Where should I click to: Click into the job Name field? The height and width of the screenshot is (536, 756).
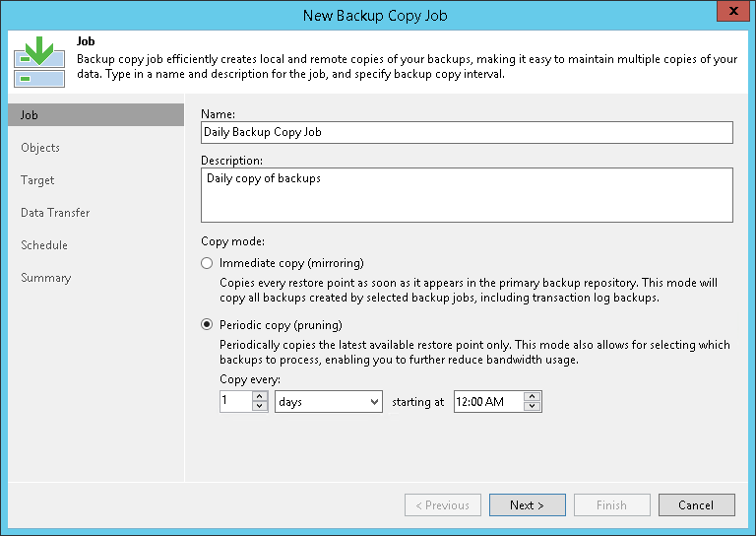click(467, 132)
